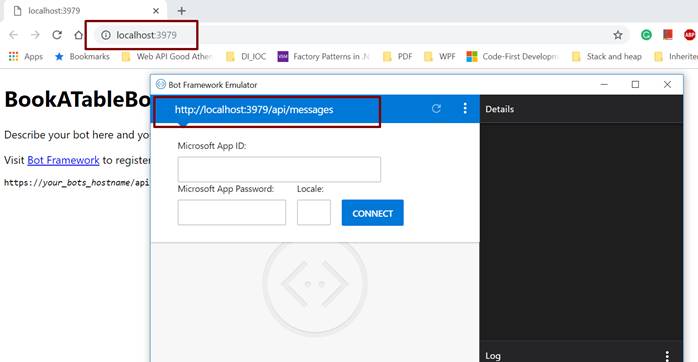Image resolution: width=698 pixels, height=362 pixels.
Task: Open the PDF bookmark folder
Action: (398, 57)
